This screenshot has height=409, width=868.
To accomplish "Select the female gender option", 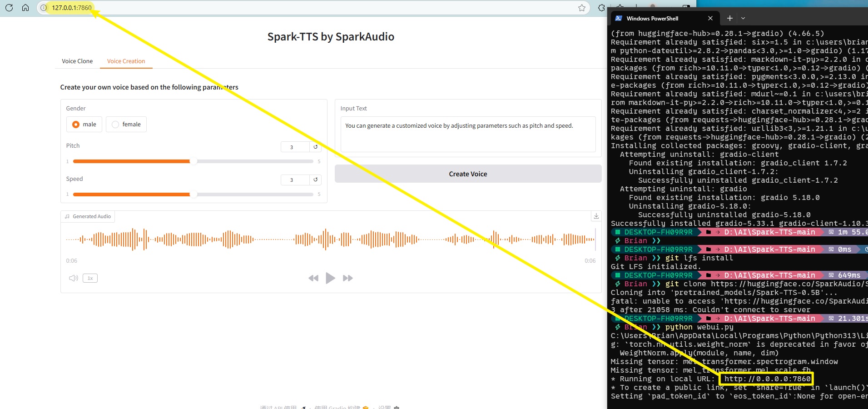I will [x=126, y=125].
